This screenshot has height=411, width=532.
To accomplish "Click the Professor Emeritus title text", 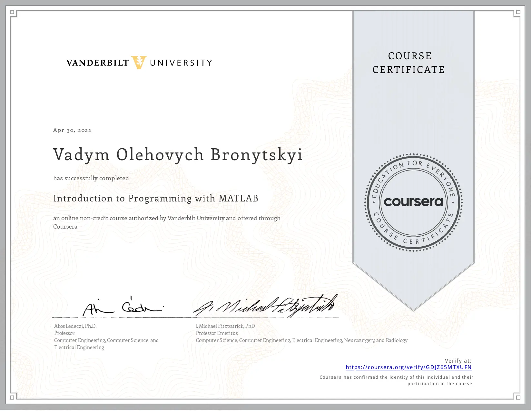I will pos(217,333).
